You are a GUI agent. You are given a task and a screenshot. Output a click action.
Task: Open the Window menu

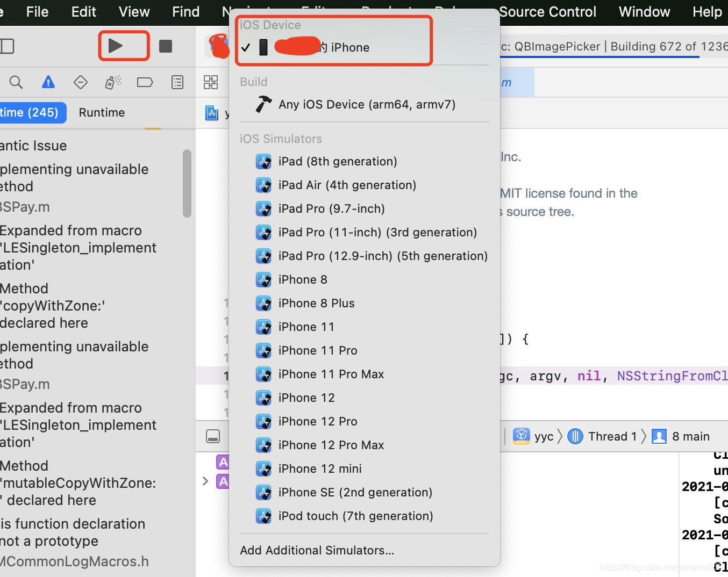pos(644,12)
